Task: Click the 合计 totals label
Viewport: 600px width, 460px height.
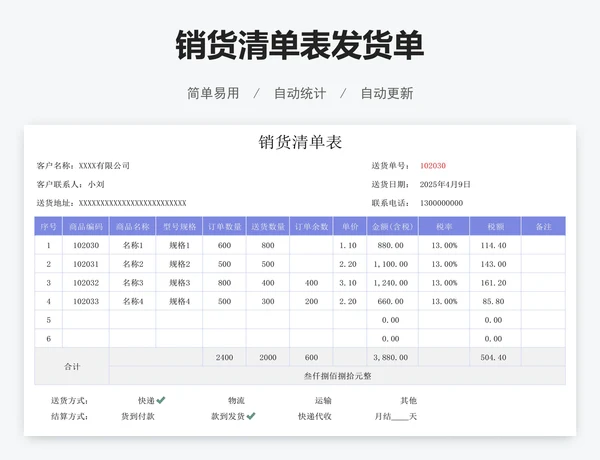Action: 72,367
